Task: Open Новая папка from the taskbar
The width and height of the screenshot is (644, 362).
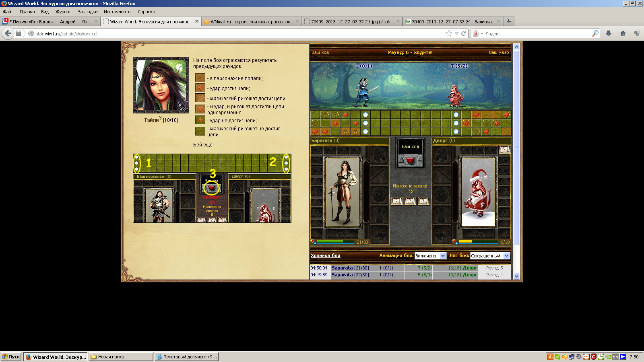Action: coord(121,357)
